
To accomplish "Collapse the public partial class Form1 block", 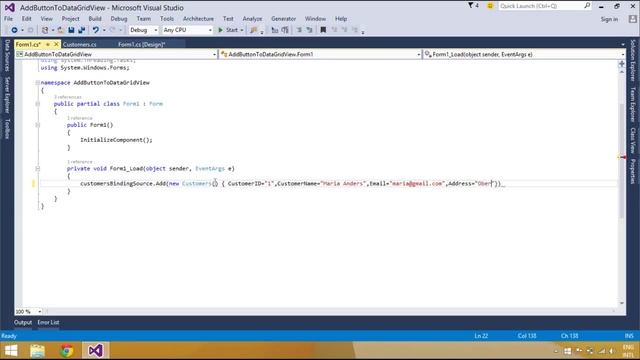I will [38, 104].
